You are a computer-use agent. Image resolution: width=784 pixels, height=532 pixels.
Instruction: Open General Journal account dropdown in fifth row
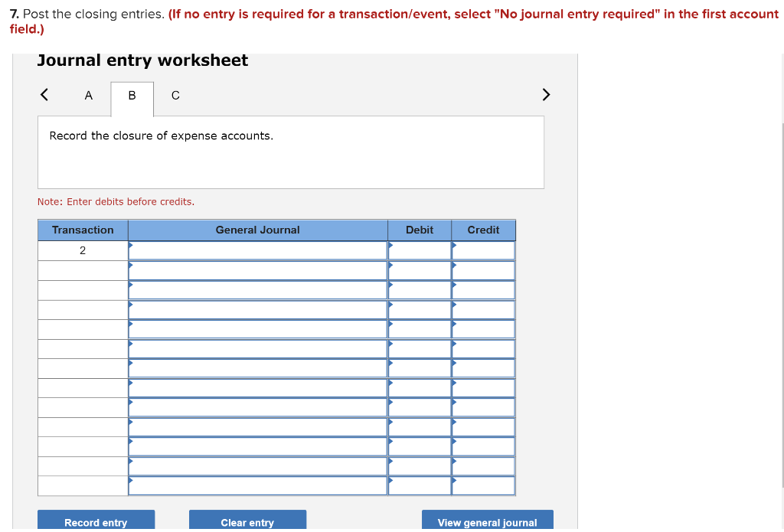click(257, 329)
